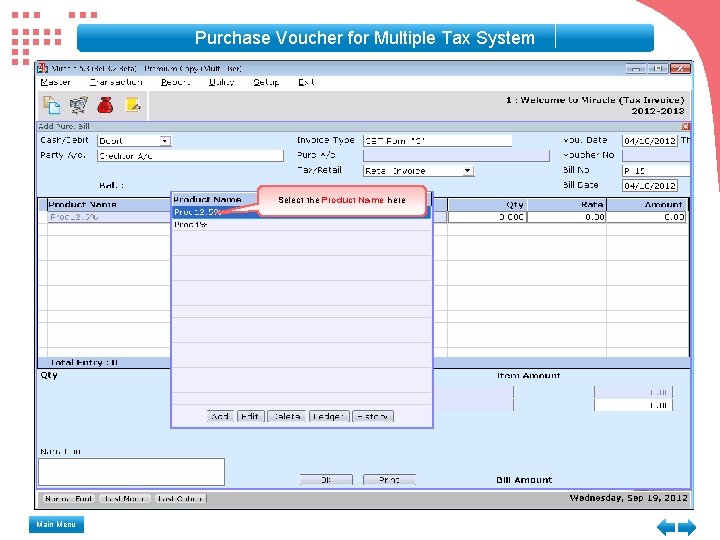Click the red money bag toolbar icon
Image resolution: width=720 pixels, height=540 pixels.
105,105
